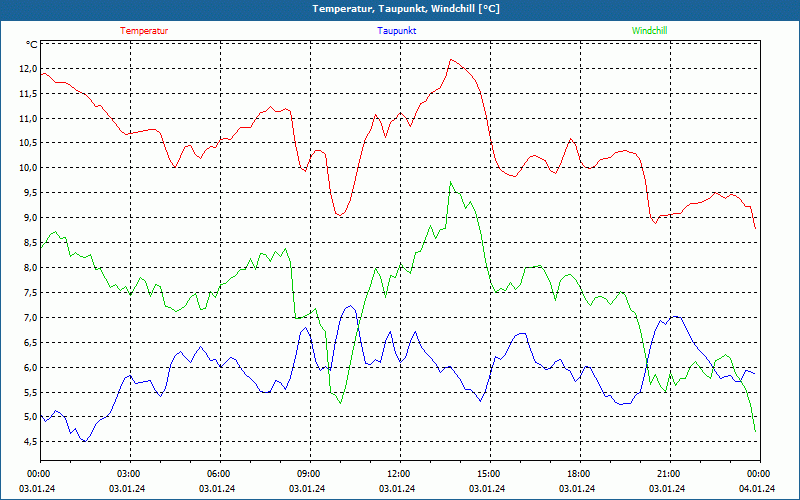The width and height of the screenshot is (800, 500).
Task: Click the 03:00 time label
Action: pos(130,473)
